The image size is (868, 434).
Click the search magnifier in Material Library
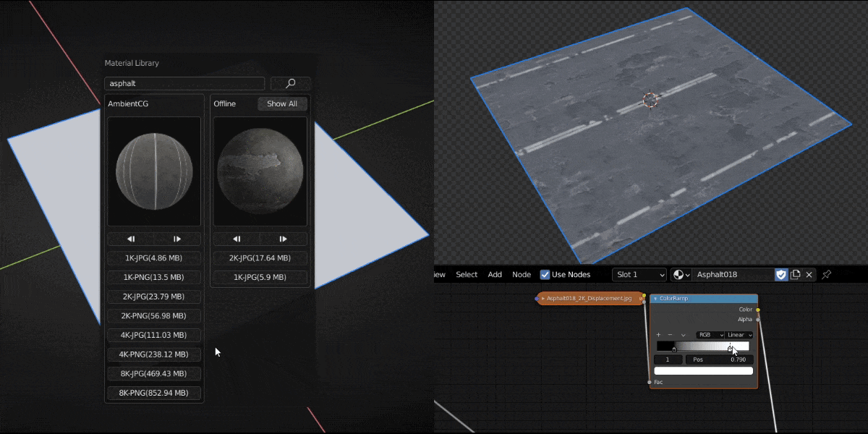290,84
